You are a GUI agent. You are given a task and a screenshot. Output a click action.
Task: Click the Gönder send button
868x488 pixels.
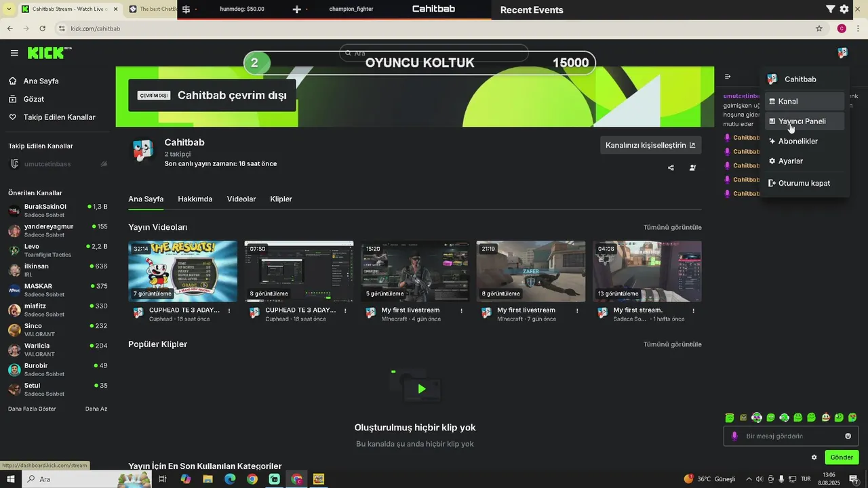pyautogui.click(x=842, y=457)
